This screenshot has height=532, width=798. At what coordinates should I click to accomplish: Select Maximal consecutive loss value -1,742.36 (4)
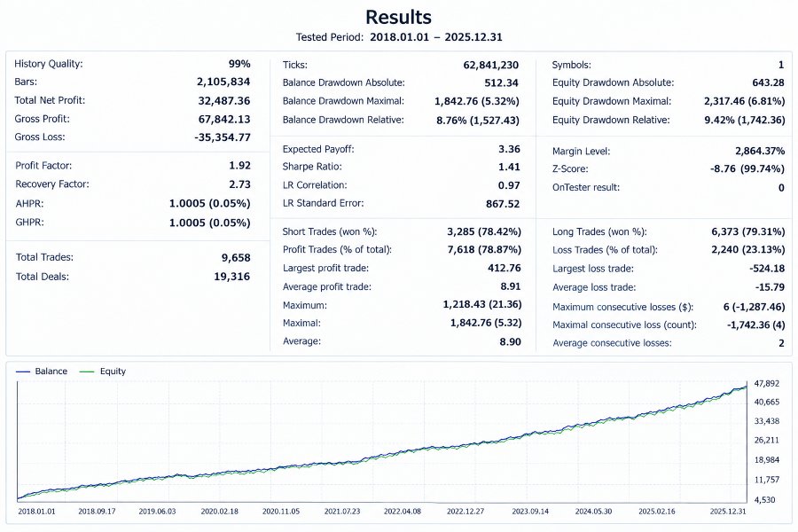(755, 325)
